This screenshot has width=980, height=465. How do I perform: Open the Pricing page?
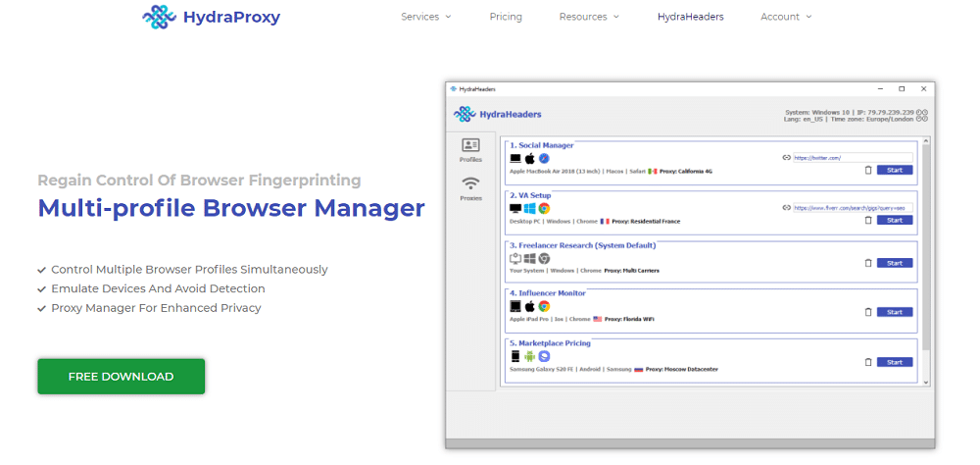(506, 17)
